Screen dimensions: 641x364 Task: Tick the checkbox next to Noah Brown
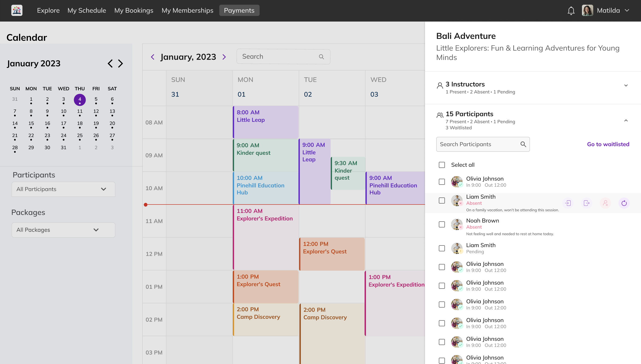[x=442, y=224]
